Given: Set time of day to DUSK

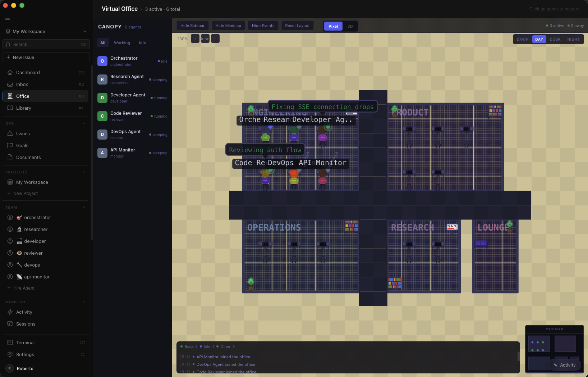Looking at the screenshot, I should click(x=555, y=40).
